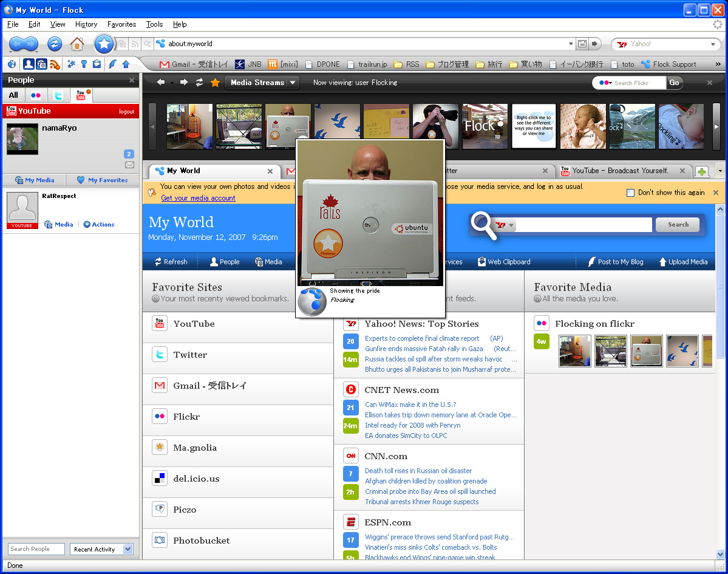This screenshot has height=574, width=728.
Task: Switch to the YouTube - Broadcast Yourself tab
Action: (619, 171)
